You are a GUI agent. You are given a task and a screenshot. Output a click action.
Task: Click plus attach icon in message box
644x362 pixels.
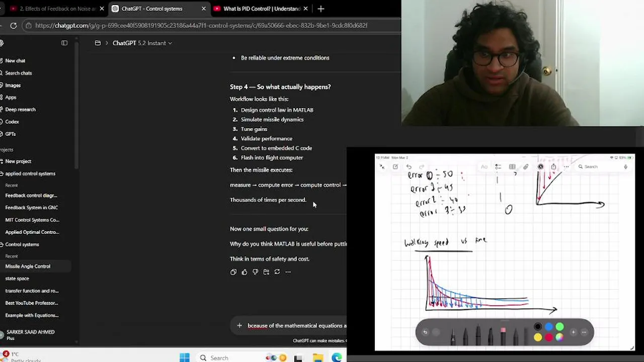[x=239, y=326]
